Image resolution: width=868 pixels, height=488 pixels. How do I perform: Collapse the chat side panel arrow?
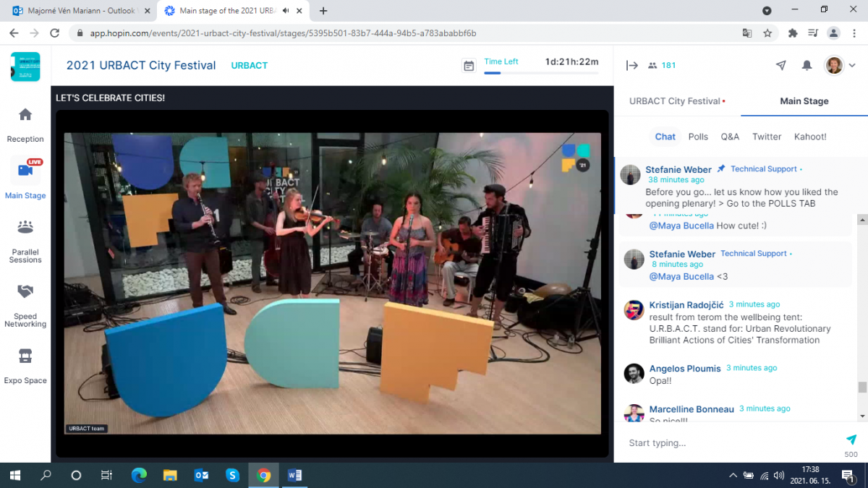click(x=632, y=65)
